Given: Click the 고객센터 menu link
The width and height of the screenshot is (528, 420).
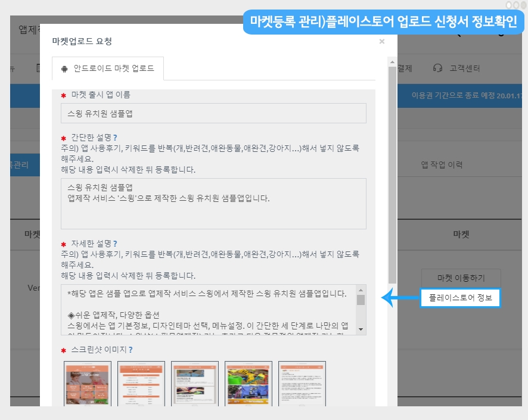Looking at the screenshot, I should coord(465,69).
